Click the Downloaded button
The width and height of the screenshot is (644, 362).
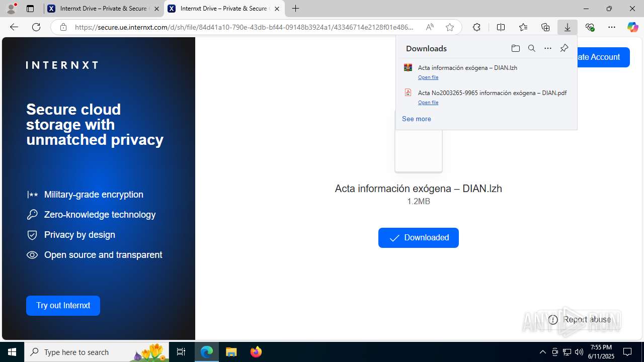[419, 238]
